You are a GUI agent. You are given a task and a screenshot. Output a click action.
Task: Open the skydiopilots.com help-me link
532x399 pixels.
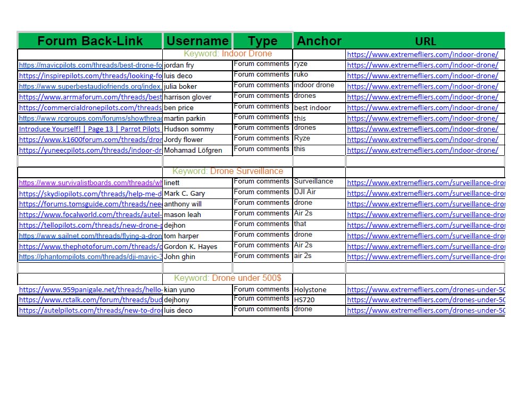(90, 194)
